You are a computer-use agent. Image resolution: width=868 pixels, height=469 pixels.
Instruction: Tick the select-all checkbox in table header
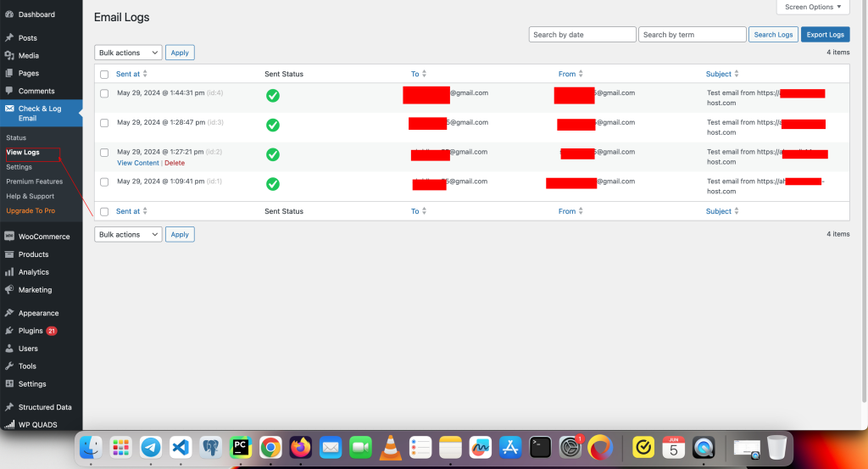point(104,74)
